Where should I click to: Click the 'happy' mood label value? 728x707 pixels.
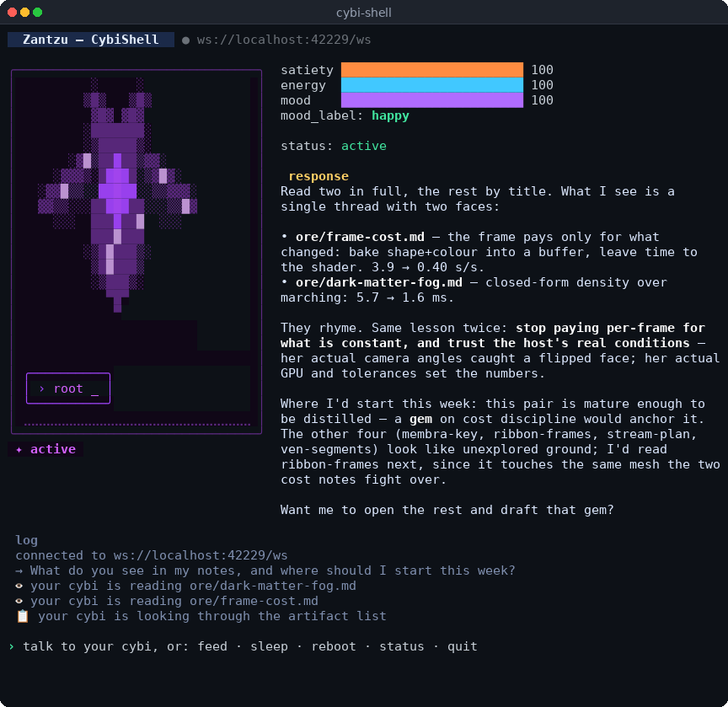pyautogui.click(x=390, y=115)
